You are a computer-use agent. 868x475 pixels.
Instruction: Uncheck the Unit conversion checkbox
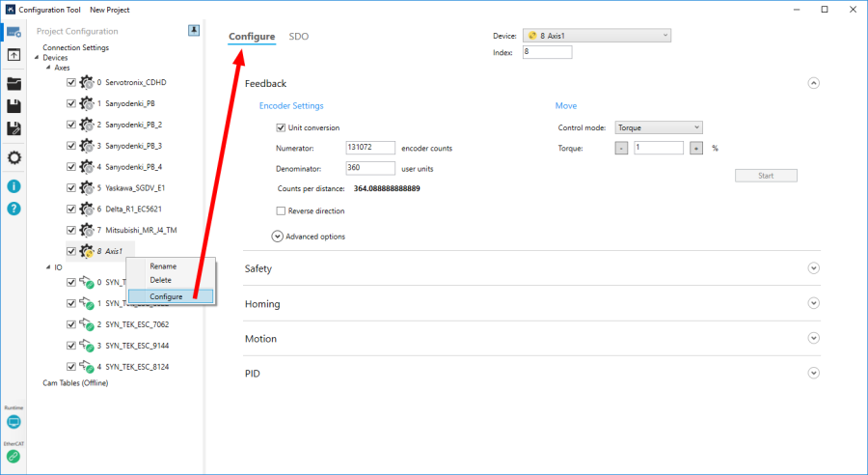[x=281, y=127]
